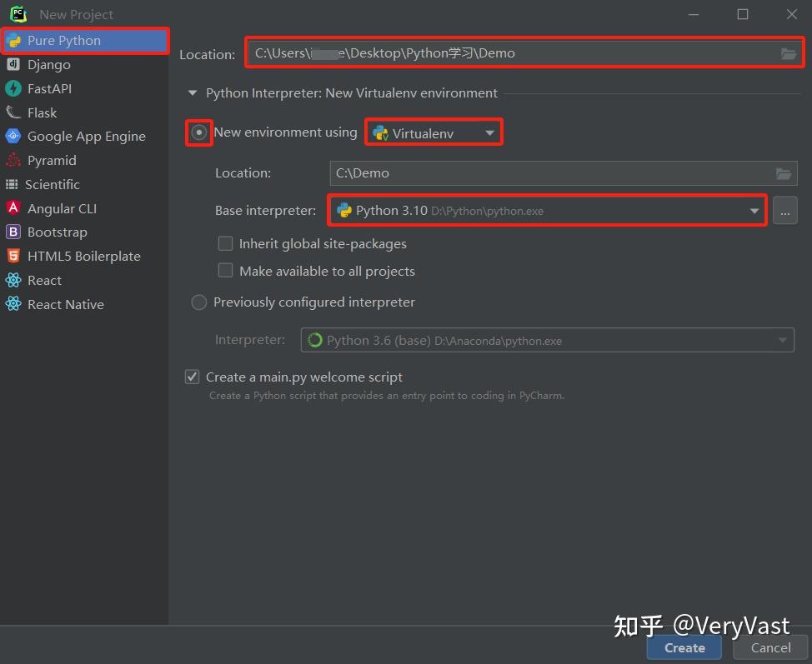
Task: Click the virtualenv Location C:\Demo field
Action: coord(564,173)
